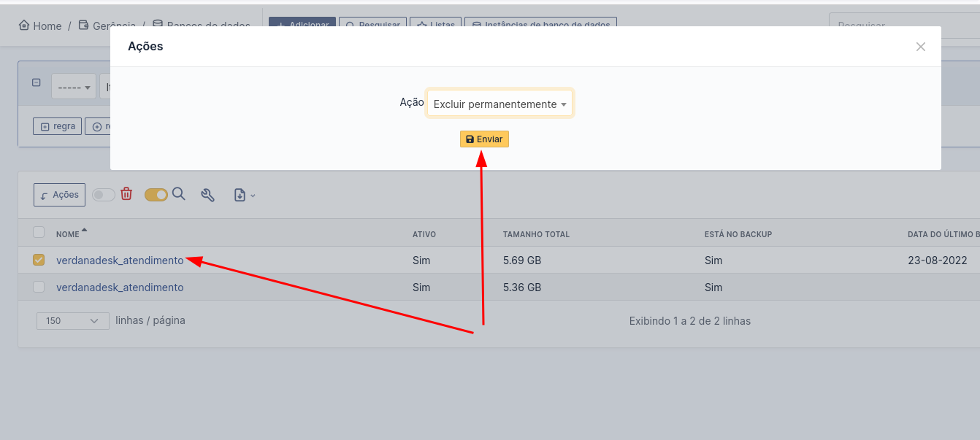This screenshot has width=980, height=440.
Task: Click the wrench settings icon
Action: click(x=208, y=195)
